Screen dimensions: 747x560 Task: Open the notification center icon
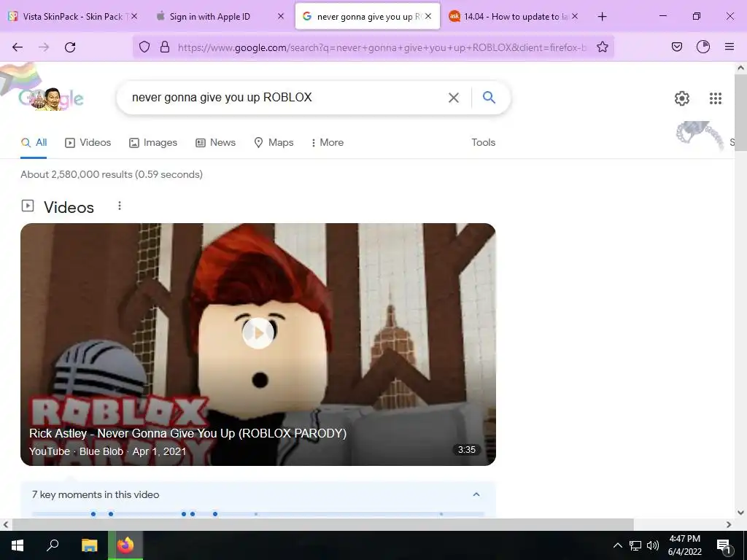pos(724,546)
